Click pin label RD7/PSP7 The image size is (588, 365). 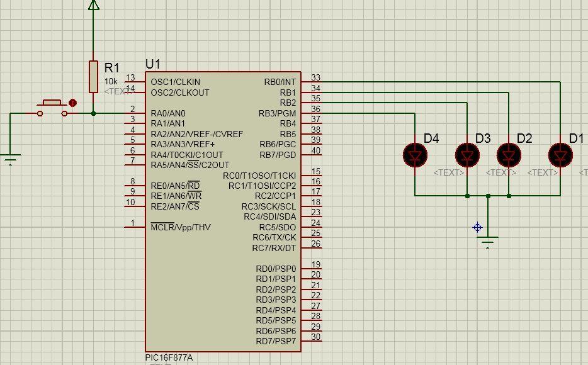[x=276, y=341]
